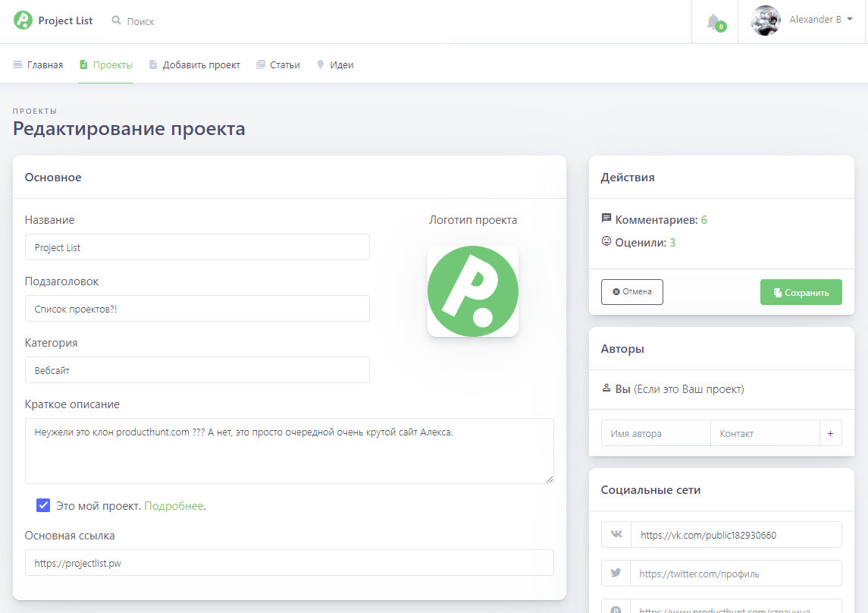Viewport: 868px width, 613px height.
Task: Click the VK social network icon
Action: pos(616,535)
